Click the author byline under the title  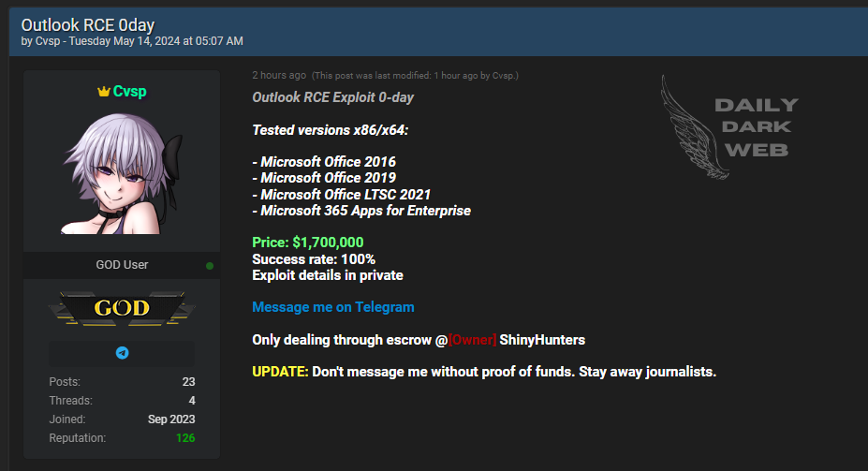132,41
